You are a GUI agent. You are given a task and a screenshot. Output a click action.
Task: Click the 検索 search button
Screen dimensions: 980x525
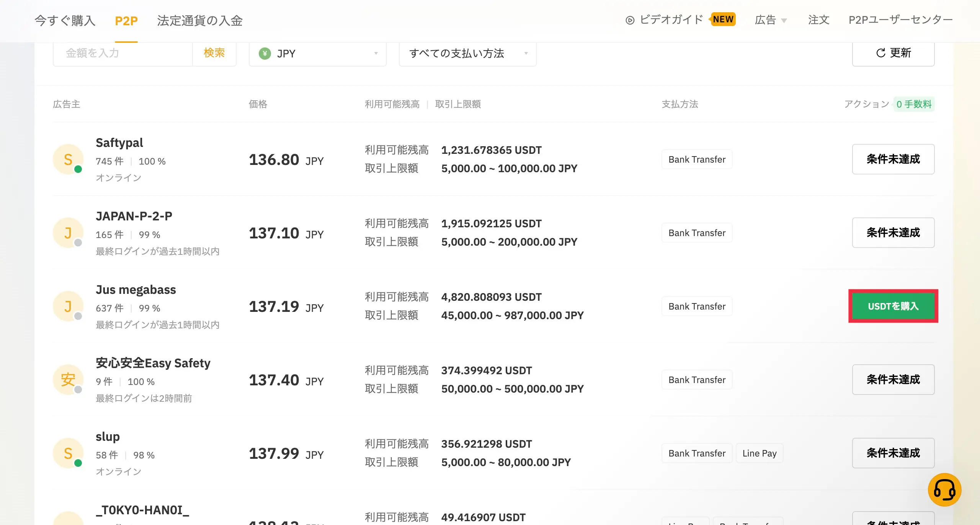point(214,53)
